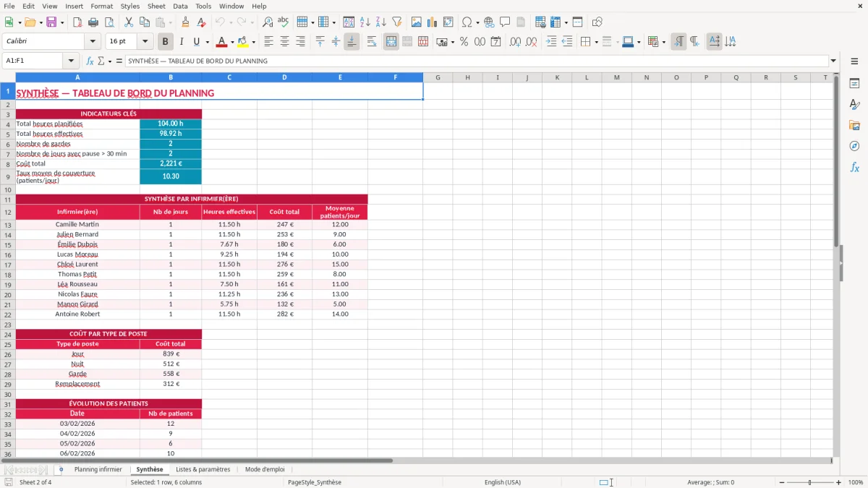The width and height of the screenshot is (868, 488).
Task: Export directly as PDF
Action: 77,22
